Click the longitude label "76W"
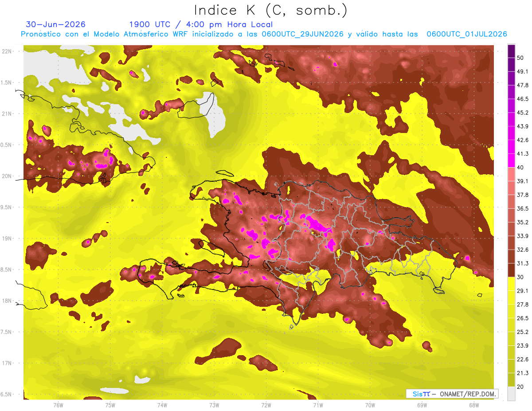Image resolution: width=532 pixels, height=411 pixels. (58, 405)
